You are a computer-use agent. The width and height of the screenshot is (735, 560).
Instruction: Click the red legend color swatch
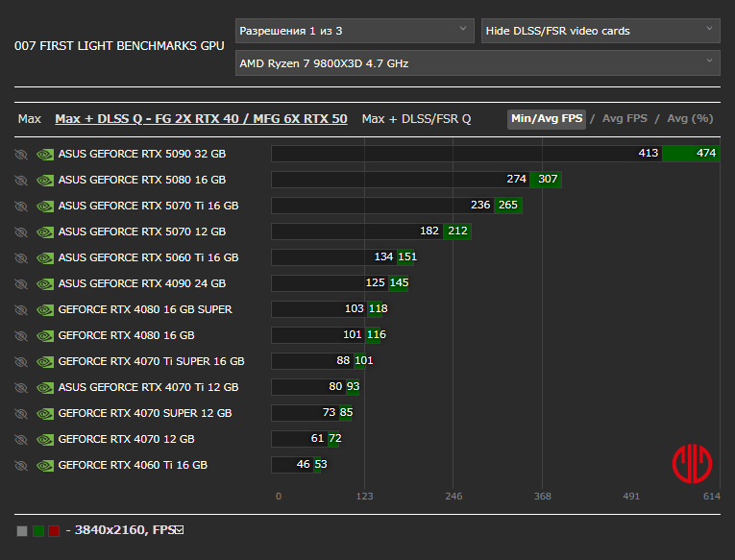pos(54,531)
